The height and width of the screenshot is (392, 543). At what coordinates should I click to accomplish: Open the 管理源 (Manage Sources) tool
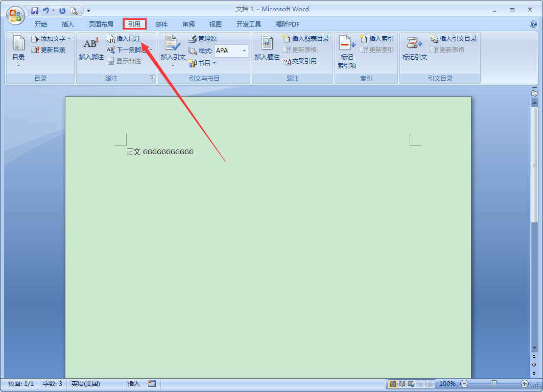click(x=204, y=38)
